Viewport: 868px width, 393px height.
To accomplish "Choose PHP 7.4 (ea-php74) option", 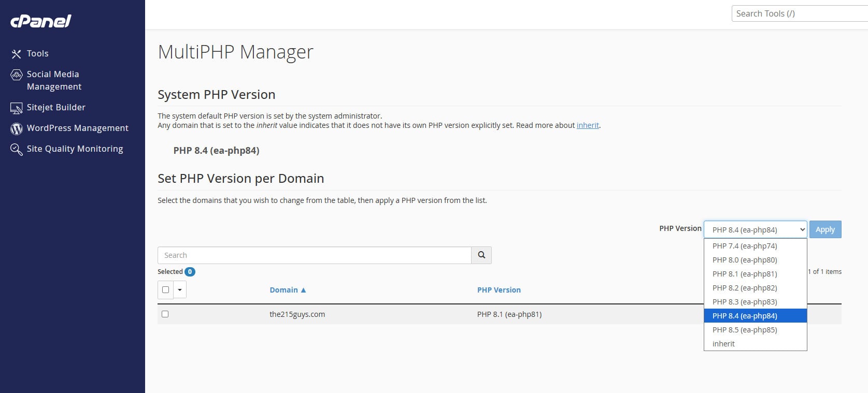I will click(x=755, y=246).
